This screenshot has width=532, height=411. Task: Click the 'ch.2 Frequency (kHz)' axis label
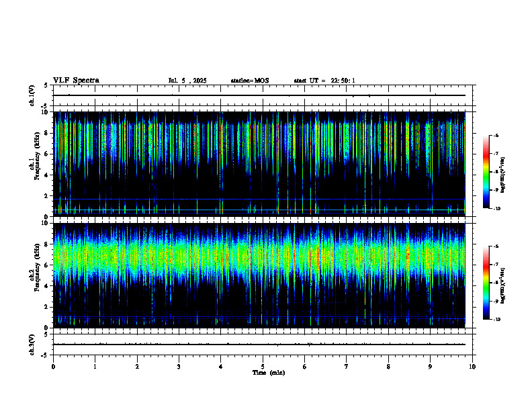click(34, 267)
